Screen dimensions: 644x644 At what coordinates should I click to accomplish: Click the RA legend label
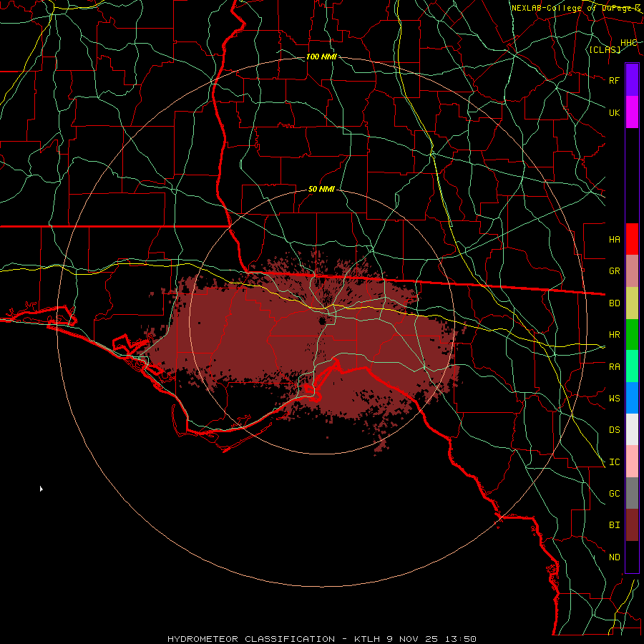click(x=614, y=367)
